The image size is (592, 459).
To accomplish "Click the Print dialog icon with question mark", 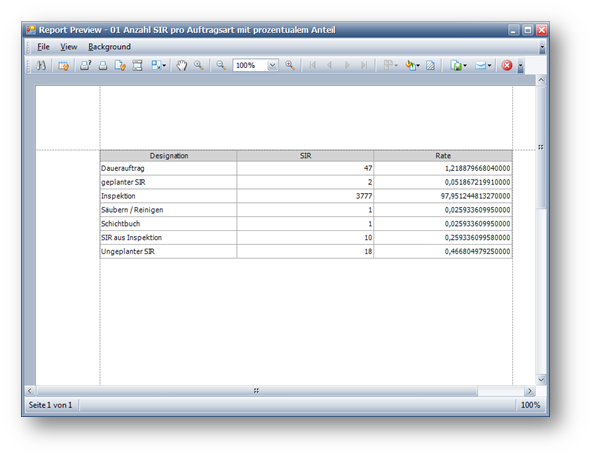I will [x=85, y=65].
